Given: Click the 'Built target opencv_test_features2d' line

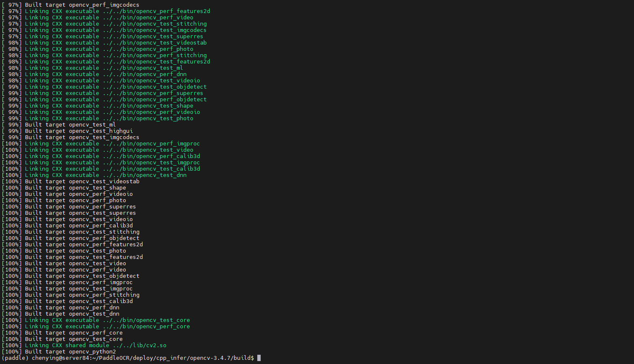Looking at the screenshot, I should (72, 257).
